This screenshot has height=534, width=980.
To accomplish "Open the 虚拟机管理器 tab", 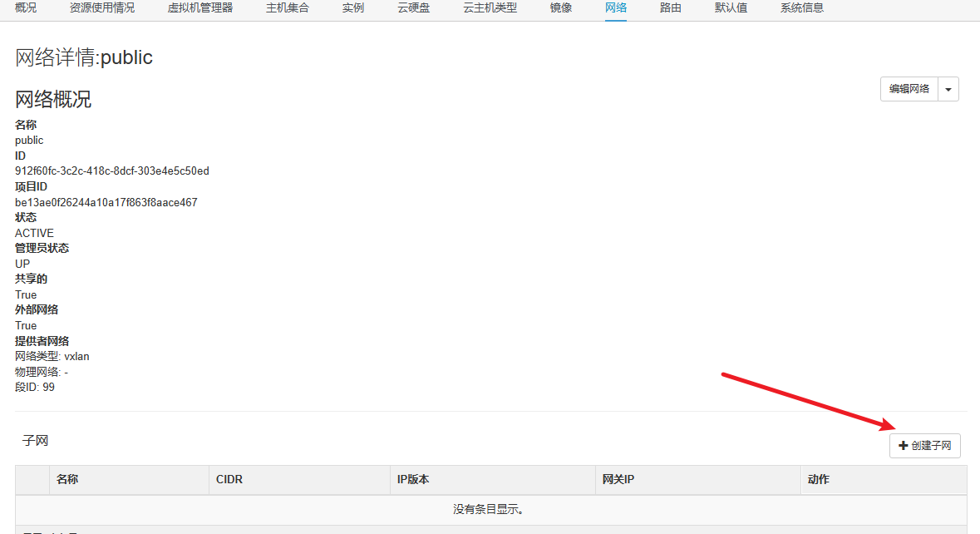I will (x=199, y=8).
